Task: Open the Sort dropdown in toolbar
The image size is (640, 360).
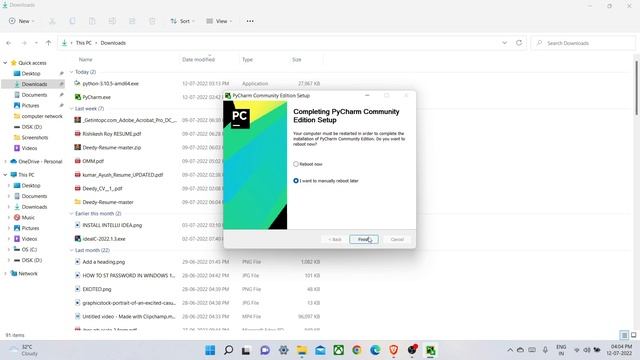Action: 182,21
